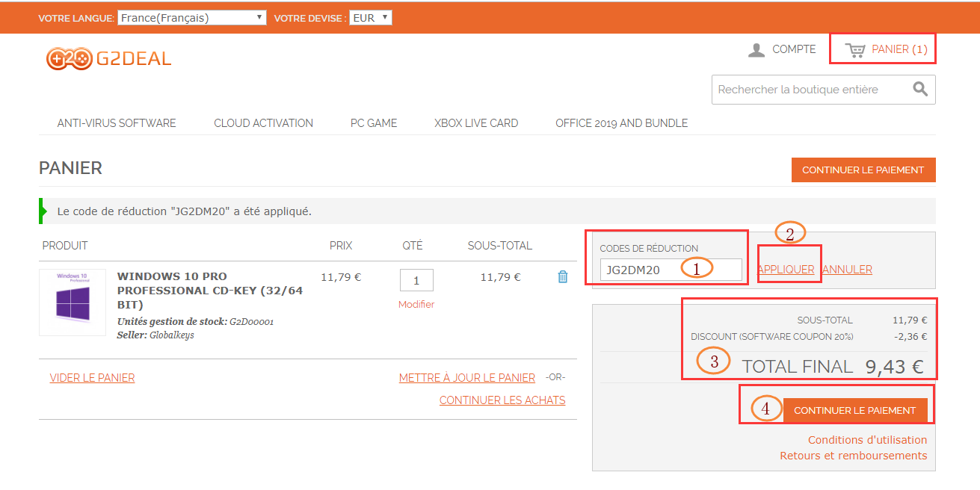980x490 pixels.
Task: Click the G2DEAL logo
Action: tap(109, 58)
